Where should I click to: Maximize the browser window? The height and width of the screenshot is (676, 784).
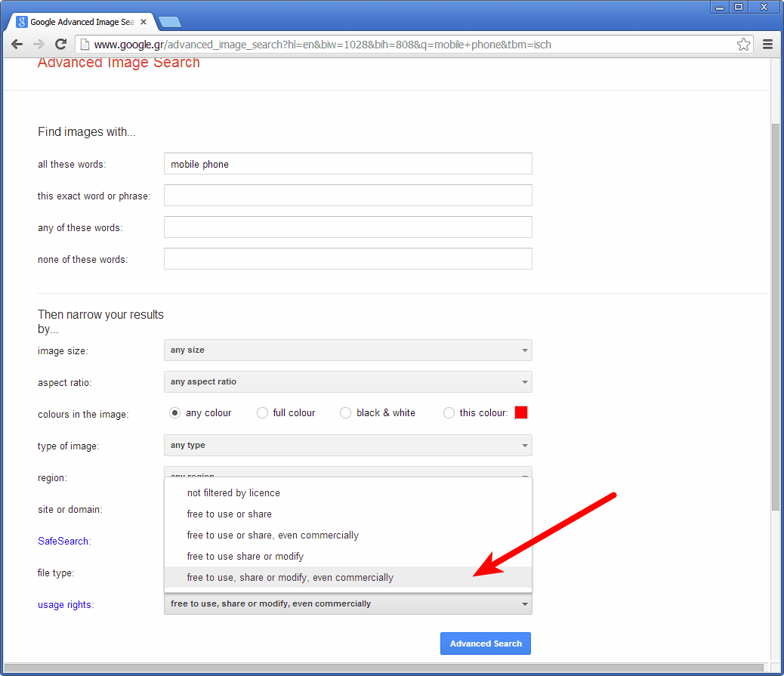click(x=739, y=7)
